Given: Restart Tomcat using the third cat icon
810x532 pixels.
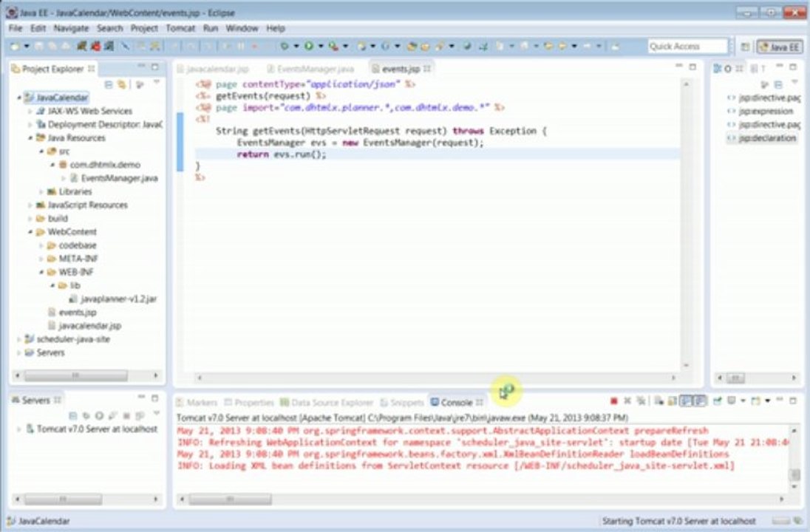Looking at the screenshot, I should point(109,47).
